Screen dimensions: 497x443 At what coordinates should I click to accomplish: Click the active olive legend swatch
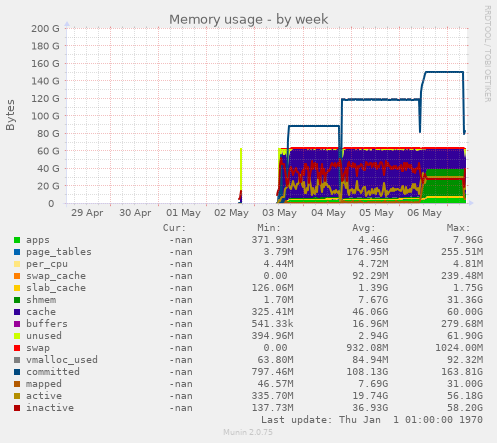pos(17,396)
